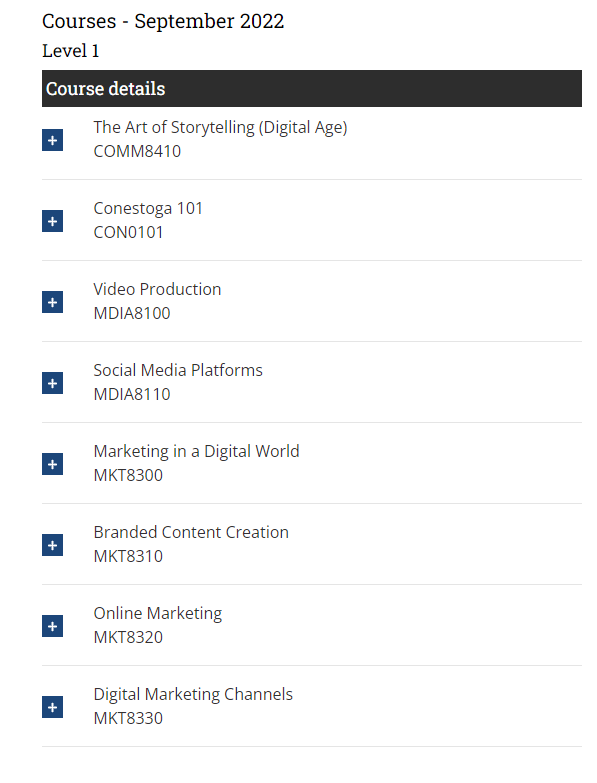The height and width of the screenshot is (783, 597).
Task: Open Social Media Platforms plus icon
Action: pos(52,383)
